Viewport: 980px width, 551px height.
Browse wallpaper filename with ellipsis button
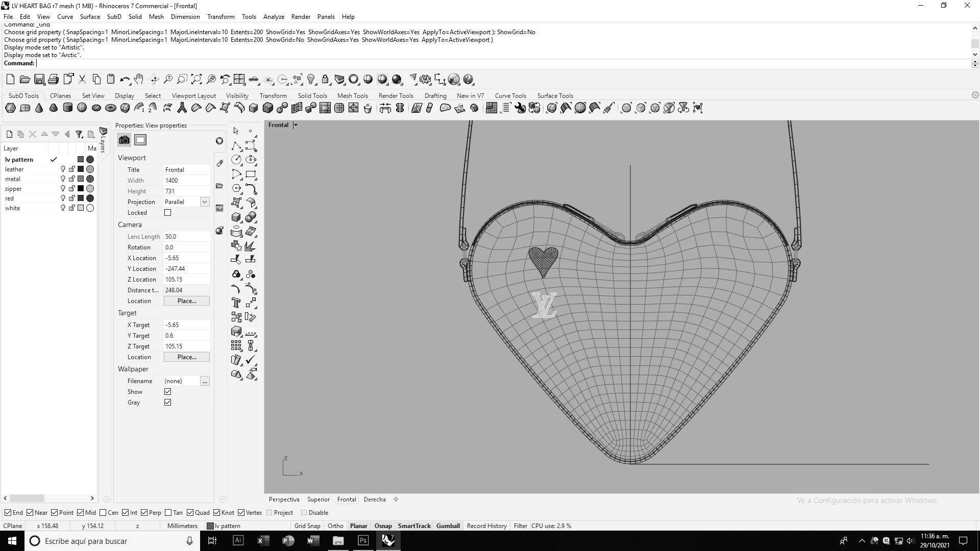[205, 381]
